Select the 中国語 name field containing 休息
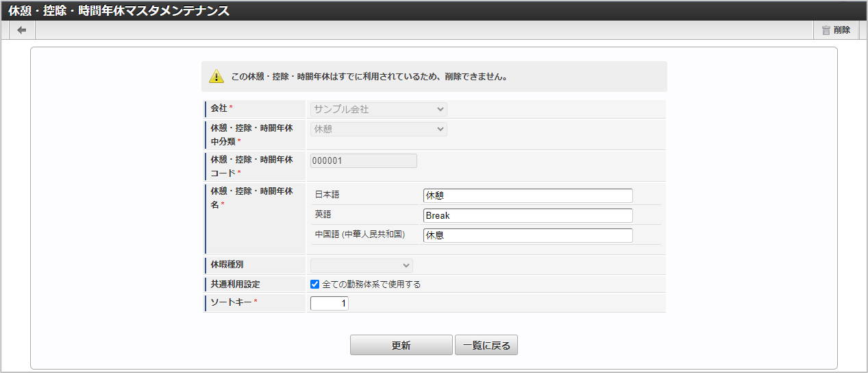Image resolution: width=868 pixels, height=373 pixels. coord(528,235)
